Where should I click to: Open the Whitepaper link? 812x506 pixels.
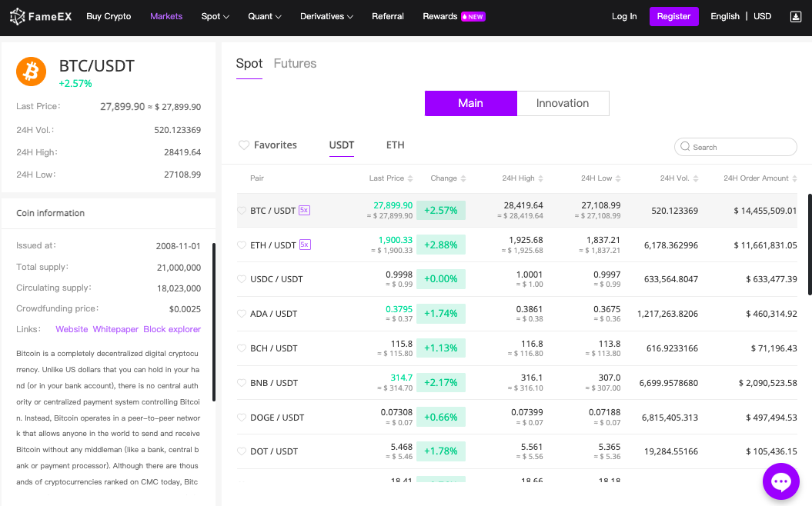pos(115,329)
